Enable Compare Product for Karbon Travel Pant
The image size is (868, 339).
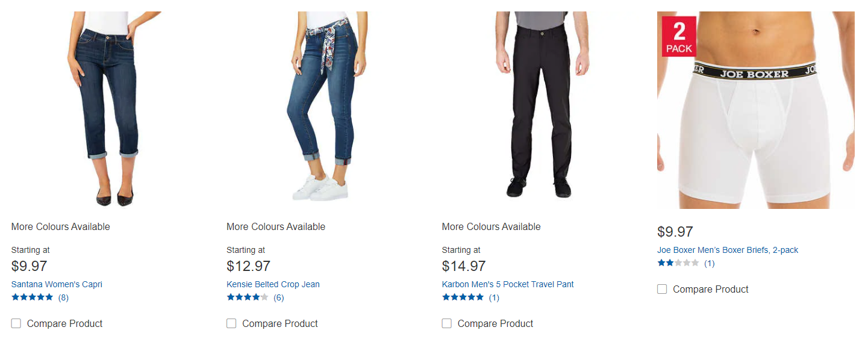[446, 323]
